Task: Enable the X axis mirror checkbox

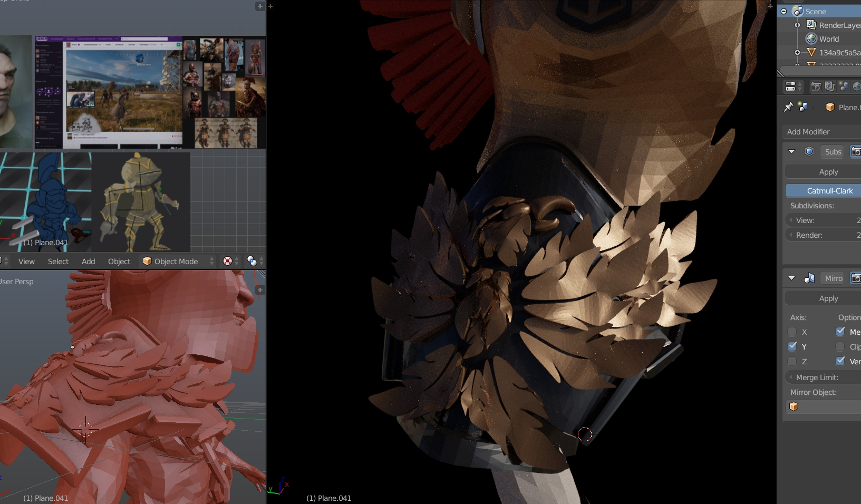Action: point(792,332)
